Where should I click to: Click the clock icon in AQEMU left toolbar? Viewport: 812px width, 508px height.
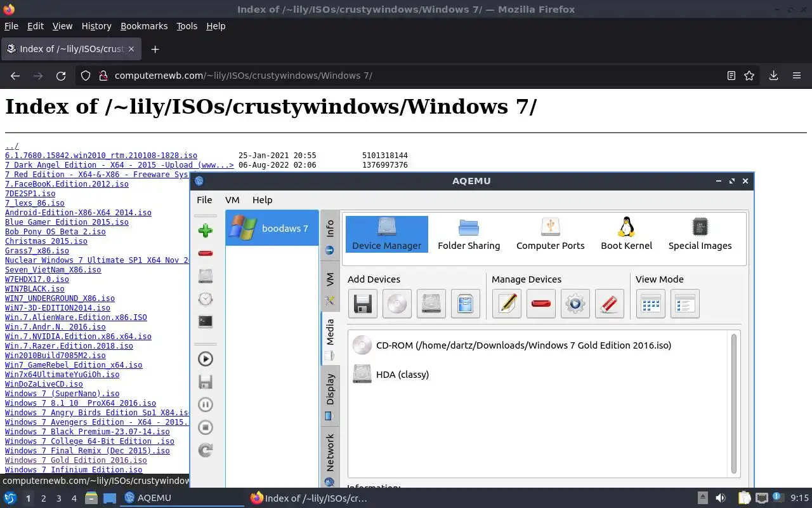coord(205,299)
